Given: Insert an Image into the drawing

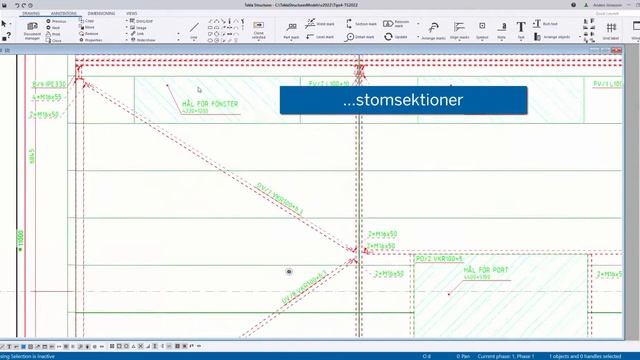Looking at the screenshot, I should 138,27.
